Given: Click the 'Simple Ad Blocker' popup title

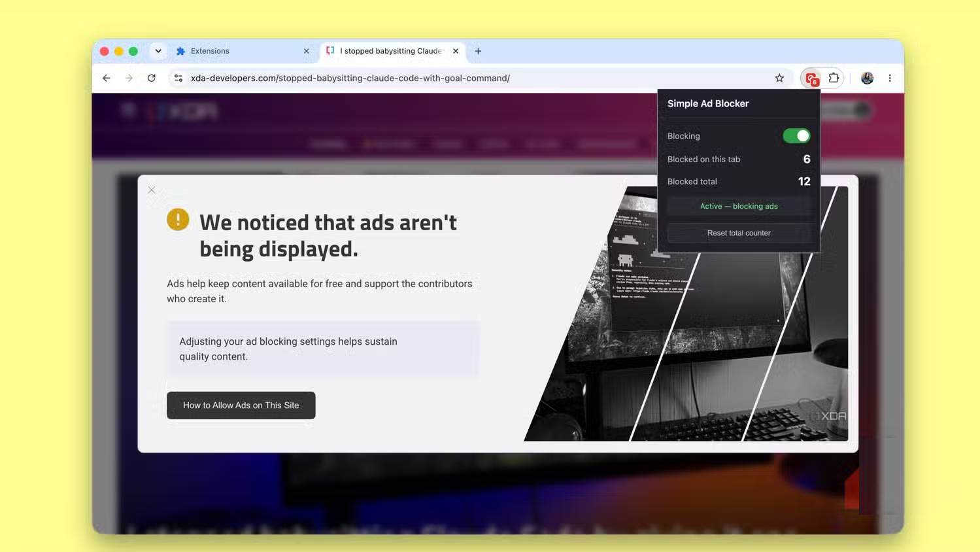Looking at the screenshot, I should click(708, 103).
